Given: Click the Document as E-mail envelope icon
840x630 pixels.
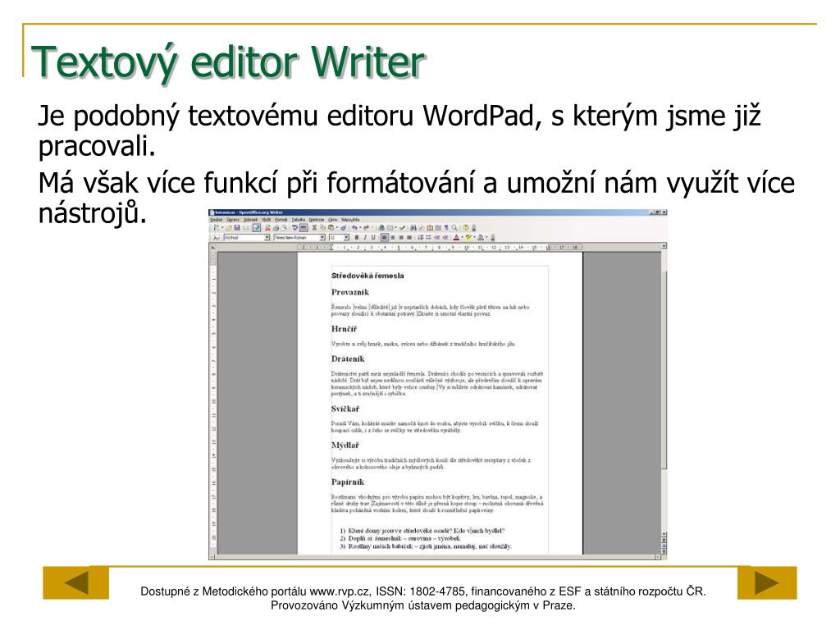Looking at the screenshot, I should [245, 227].
